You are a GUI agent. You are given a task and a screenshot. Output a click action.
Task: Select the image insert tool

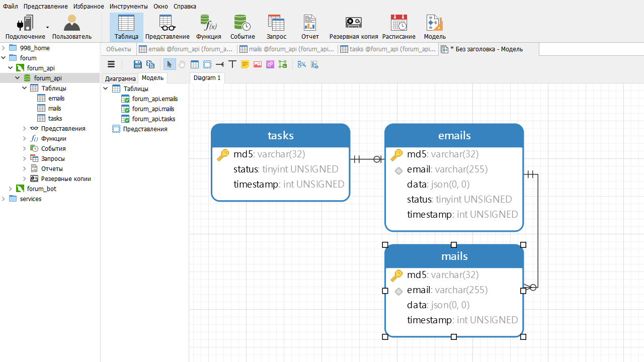coord(258,64)
